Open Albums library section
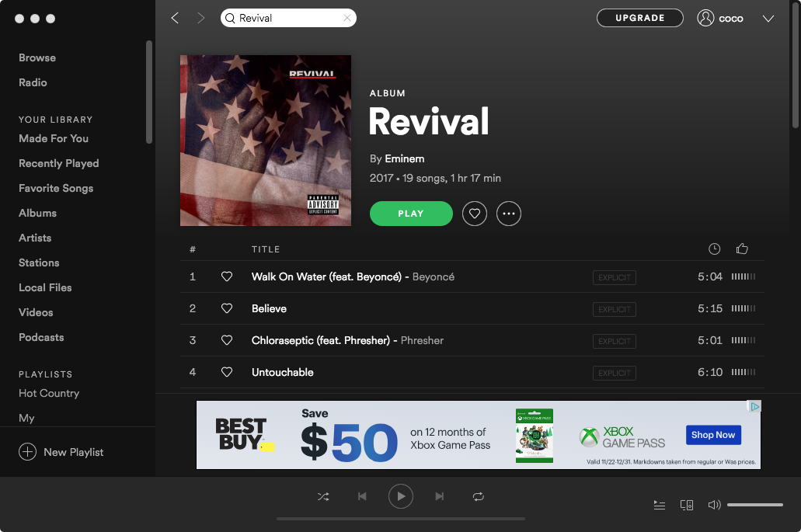The image size is (801, 532). click(x=38, y=213)
